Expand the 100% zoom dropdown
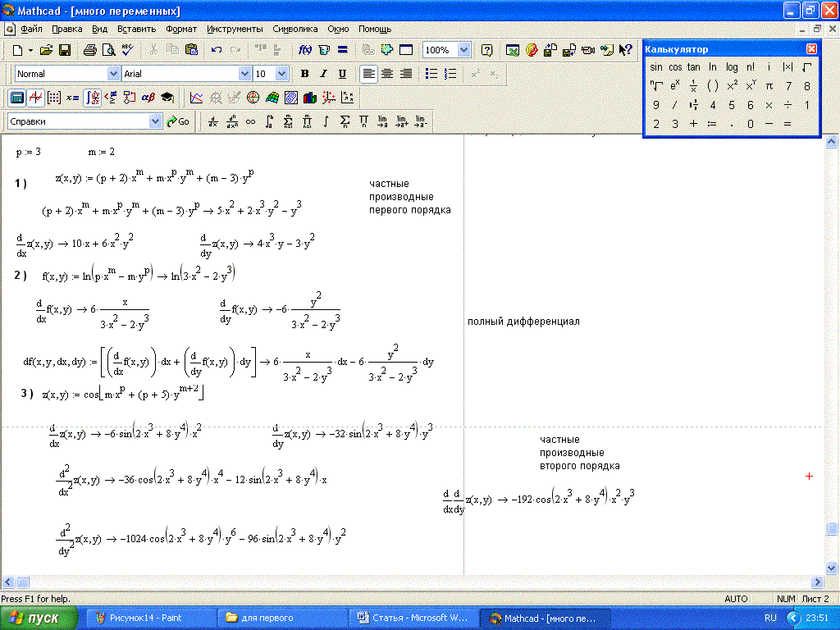 pos(463,50)
